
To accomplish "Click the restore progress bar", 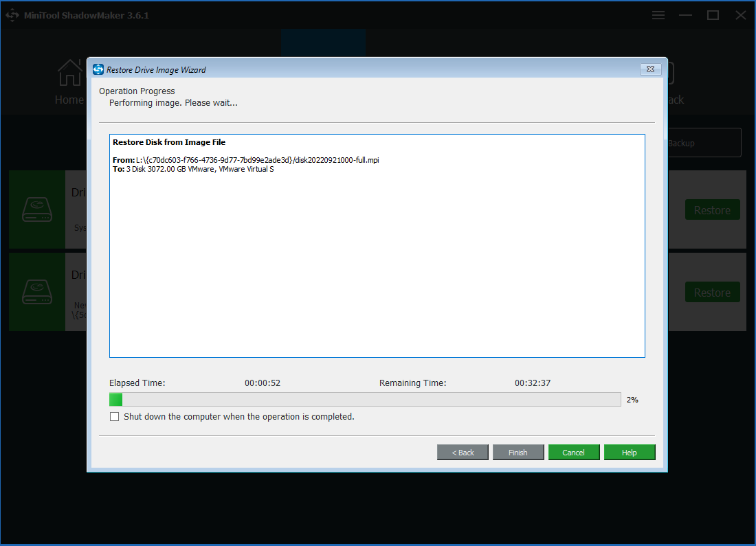I will point(365,400).
